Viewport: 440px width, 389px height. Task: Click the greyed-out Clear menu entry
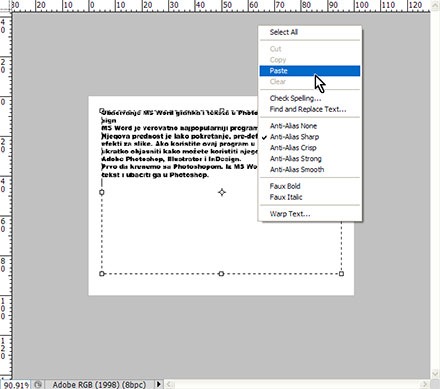310,82
